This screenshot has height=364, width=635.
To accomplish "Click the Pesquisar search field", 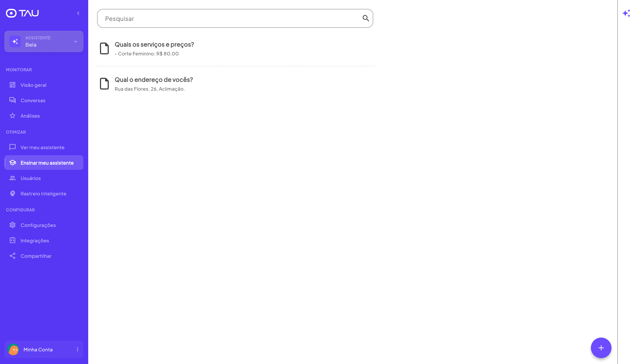I will click(230, 19).
